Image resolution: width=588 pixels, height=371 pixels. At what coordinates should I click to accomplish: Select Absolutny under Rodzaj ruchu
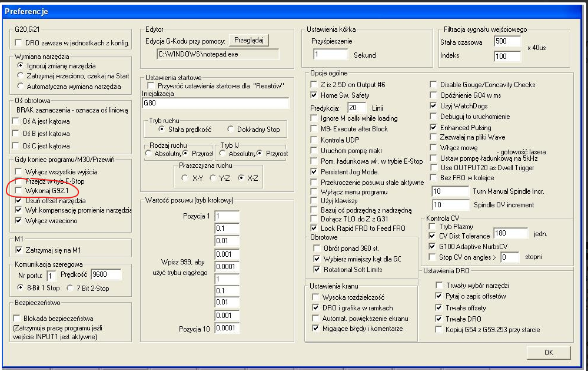click(x=148, y=154)
